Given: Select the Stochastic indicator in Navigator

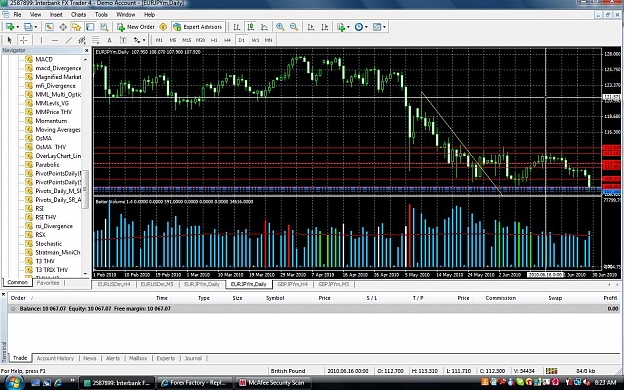Looking at the screenshot, I should pos(49,243).
